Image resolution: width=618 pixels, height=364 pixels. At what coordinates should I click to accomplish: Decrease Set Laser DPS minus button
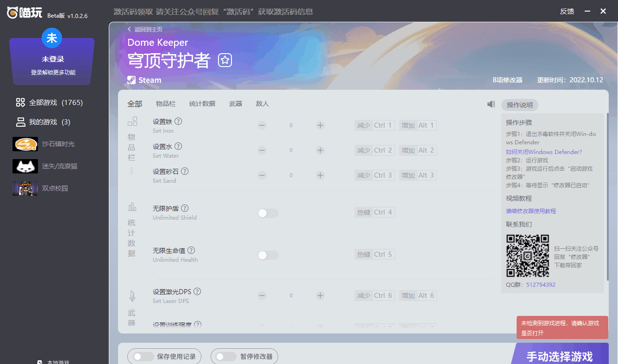[262, 296]
